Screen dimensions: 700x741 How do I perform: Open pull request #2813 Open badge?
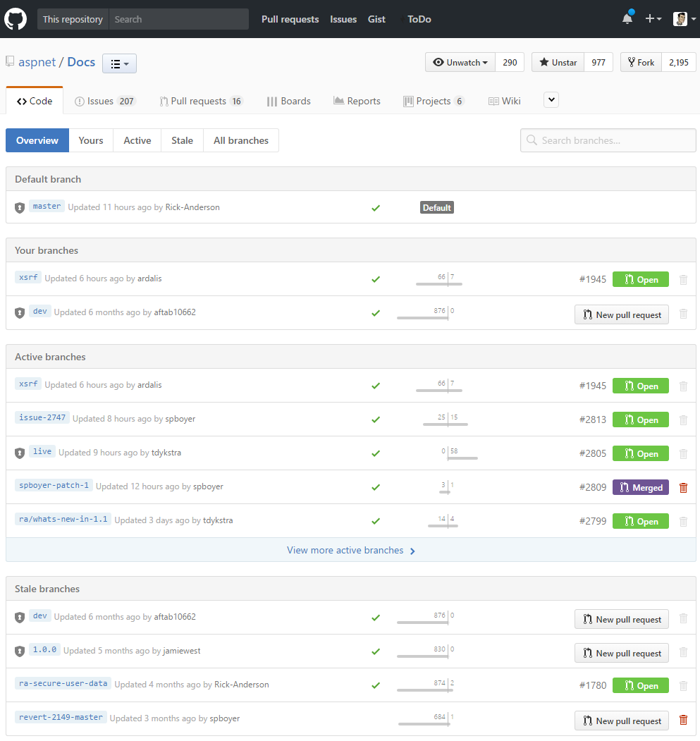641,420
